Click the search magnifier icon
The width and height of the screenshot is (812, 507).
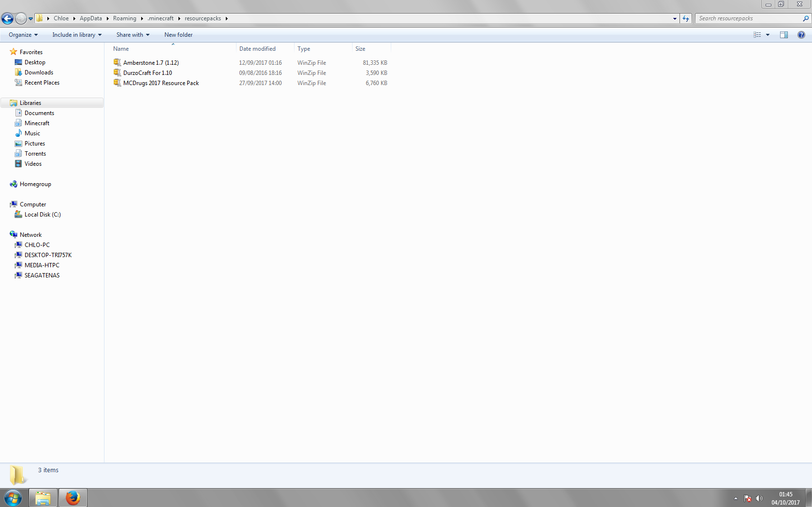tap(806, 18)
